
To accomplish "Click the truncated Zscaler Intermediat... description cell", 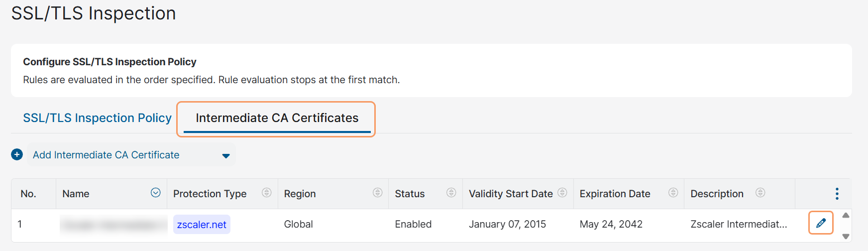I will point(739,225).
